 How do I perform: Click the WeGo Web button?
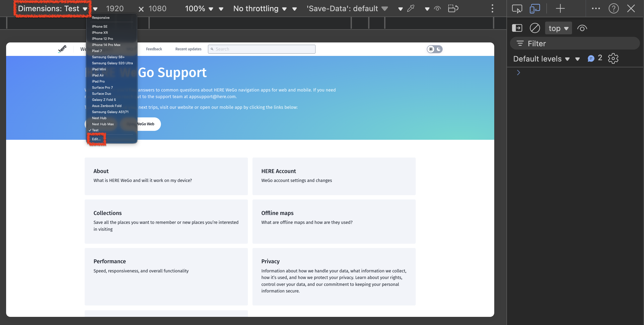[x=145, y=124]
